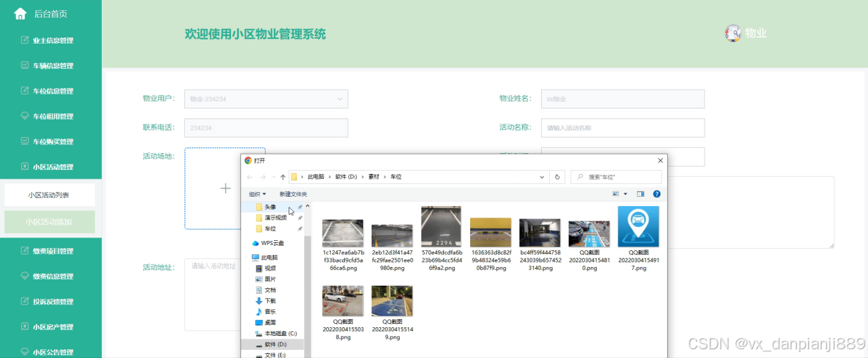Screen dimensions: 868x358
Task: Click the help question mark icon in the dialog
Action: click(x=656, y=194)
